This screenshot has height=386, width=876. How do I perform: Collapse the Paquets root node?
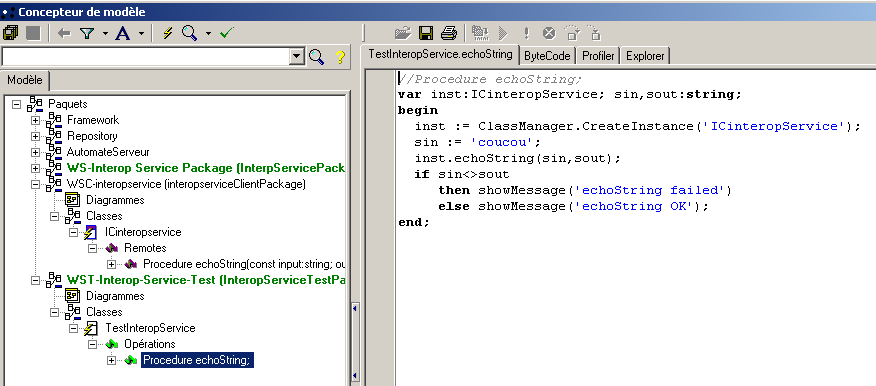point(16,104)
